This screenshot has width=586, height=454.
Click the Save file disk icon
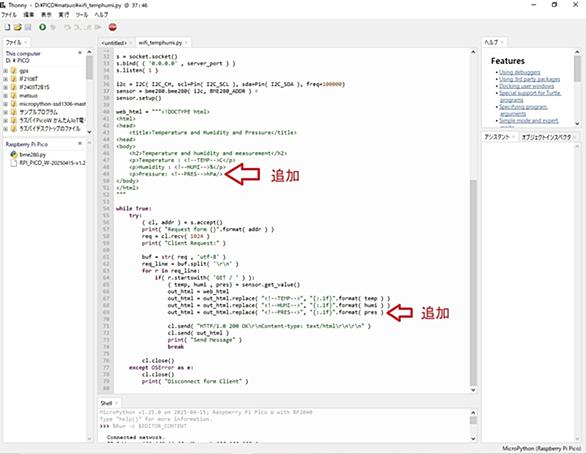coord(28,27)
